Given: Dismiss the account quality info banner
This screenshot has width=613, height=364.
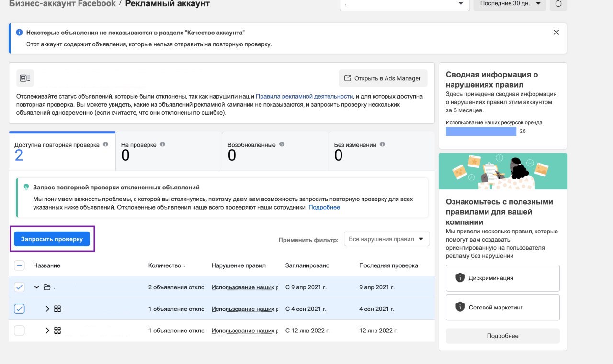Looking at the screenshot, I should [556, 33].
